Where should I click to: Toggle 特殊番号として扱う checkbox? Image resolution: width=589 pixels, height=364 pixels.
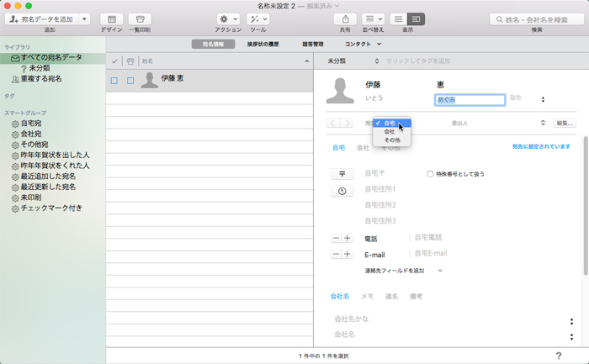[x=431, y=174]
